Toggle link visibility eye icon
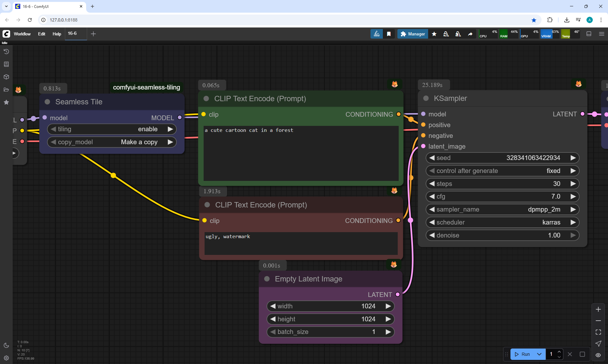608x364 pixels. pyautogui.click(x=598, y=355)
